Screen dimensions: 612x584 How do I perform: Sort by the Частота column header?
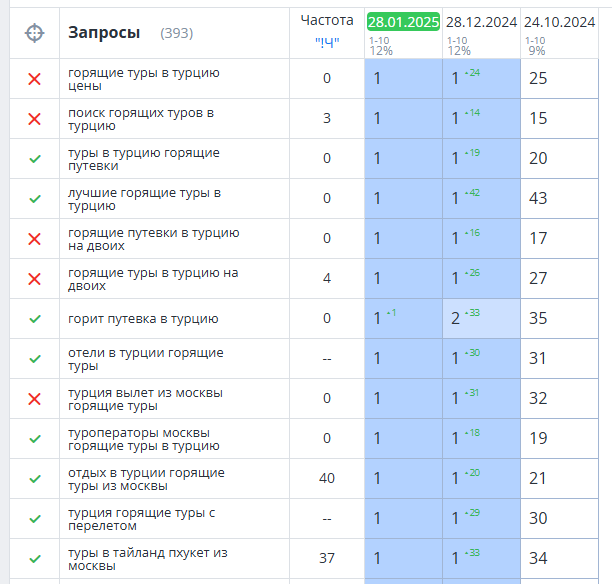327,20
